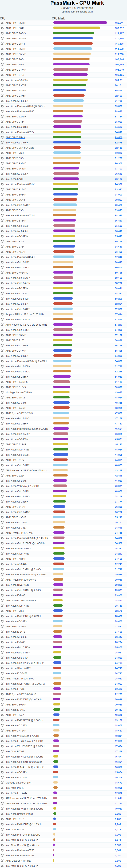Click the score 160,211 for EPYC 9655P
127x868 pixels.
(119, 23)
